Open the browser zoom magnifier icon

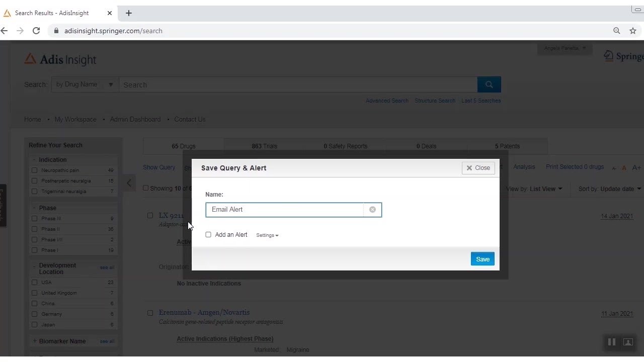tap(617, 31)
